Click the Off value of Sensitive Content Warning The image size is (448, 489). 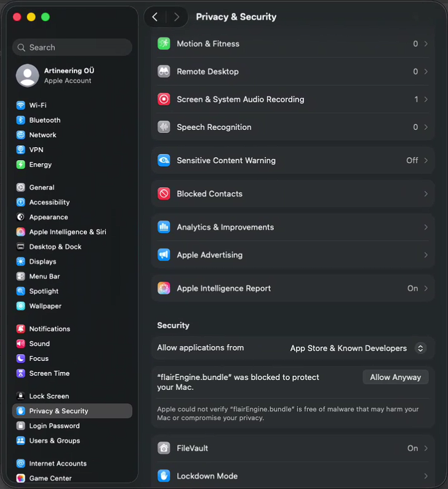[x=412, y=160]
